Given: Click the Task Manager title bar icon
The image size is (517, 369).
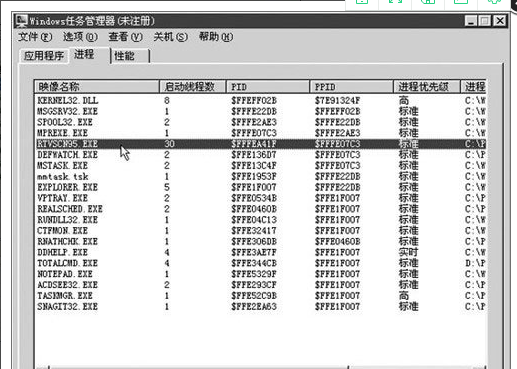Looking at the screenshot, I should tap(22, 21).
